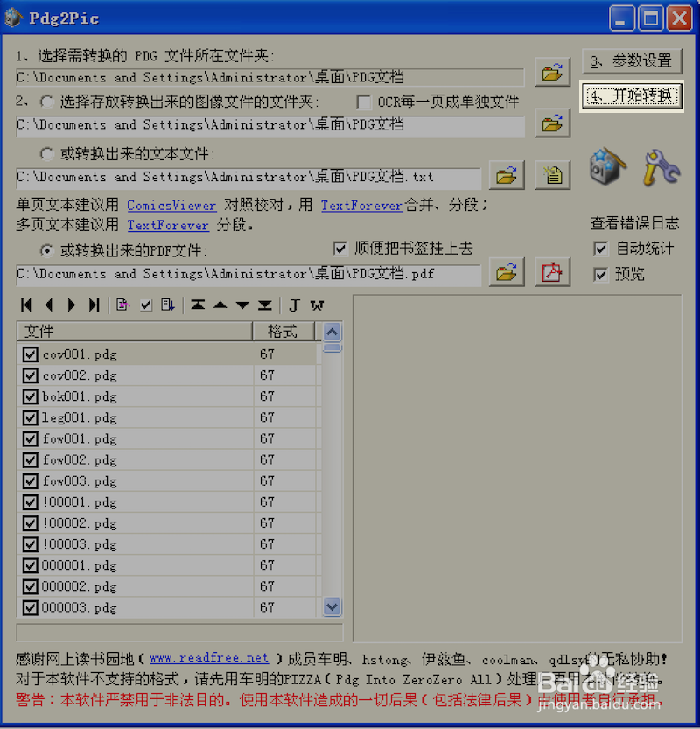This screenshot has height=729, width=700.
Task: Click the cube with stars icon
Action: click(608, 166)
